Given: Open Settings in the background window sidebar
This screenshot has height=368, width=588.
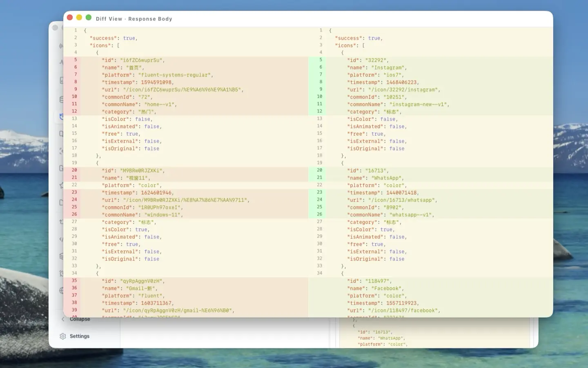Looking at the screenshot, I should 75,336.
